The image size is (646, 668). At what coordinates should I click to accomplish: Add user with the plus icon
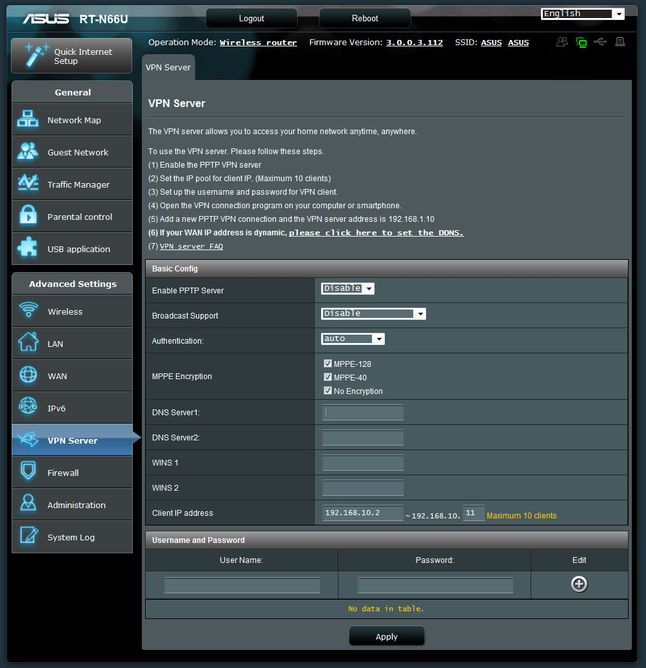coord(579,584)
